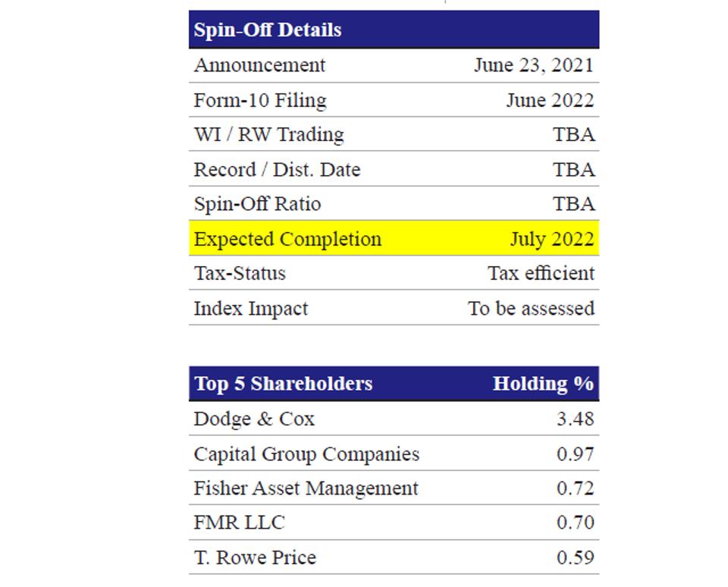Select the To be assessed value
Viewport: 728px width, 587px height.
coord(531,309)
